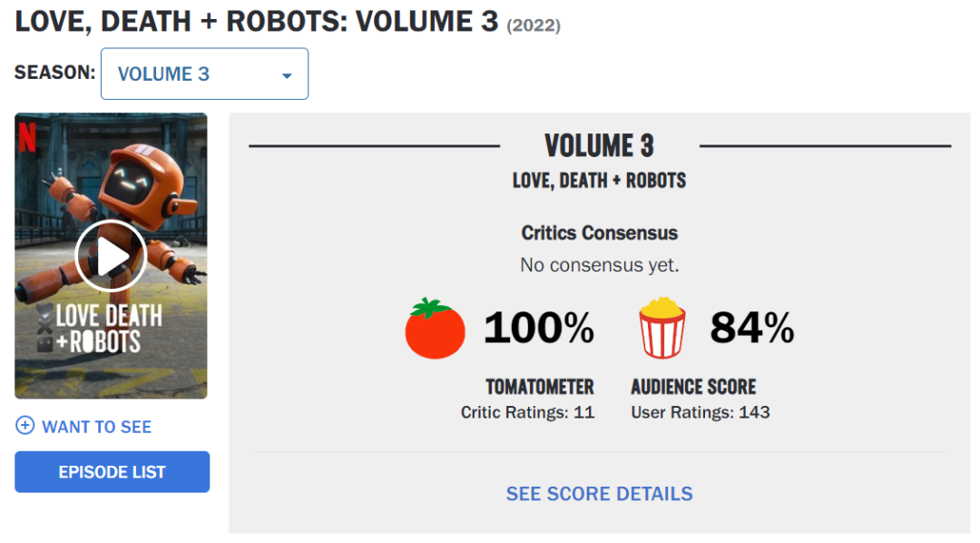
Task: Click the See Score Details link
Action: 599,494
